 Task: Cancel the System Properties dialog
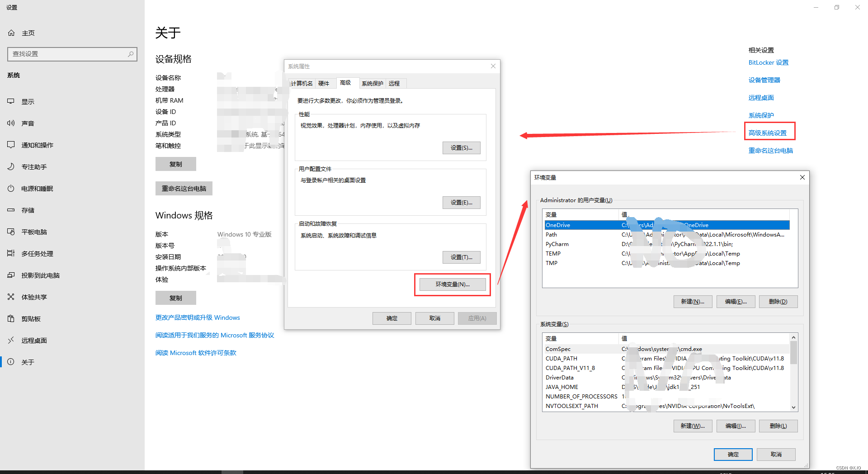[434, 318]
